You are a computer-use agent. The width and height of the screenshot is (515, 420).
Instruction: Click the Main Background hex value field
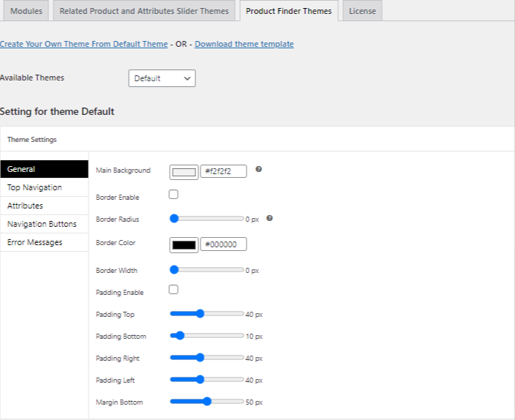tap(223, 172)
